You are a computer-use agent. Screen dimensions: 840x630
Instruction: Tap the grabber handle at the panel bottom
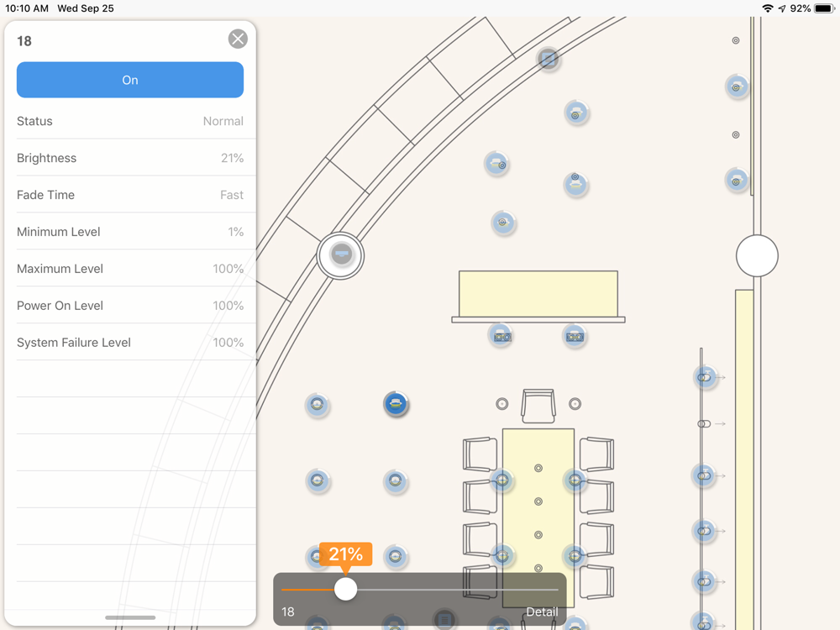pyautogui.click(x=130, y=617)
